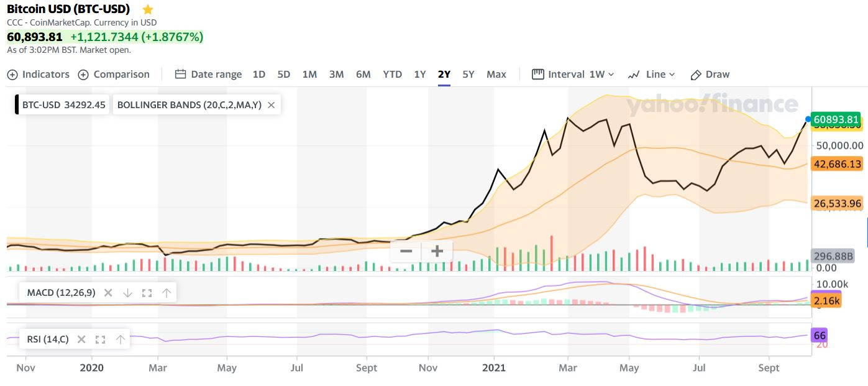This screenshot has height=386, width=868.
Task: Click the MACD value label 2.16k
Action: pos(826,301)
